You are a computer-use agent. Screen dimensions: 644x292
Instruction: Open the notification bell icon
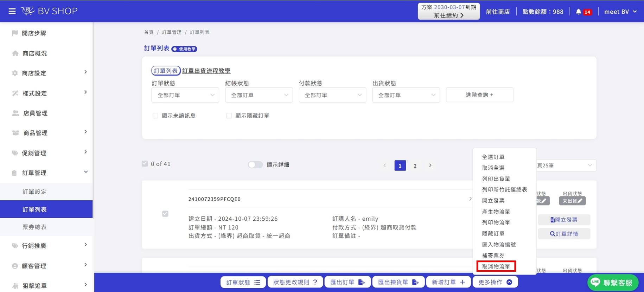pos(578,12)
